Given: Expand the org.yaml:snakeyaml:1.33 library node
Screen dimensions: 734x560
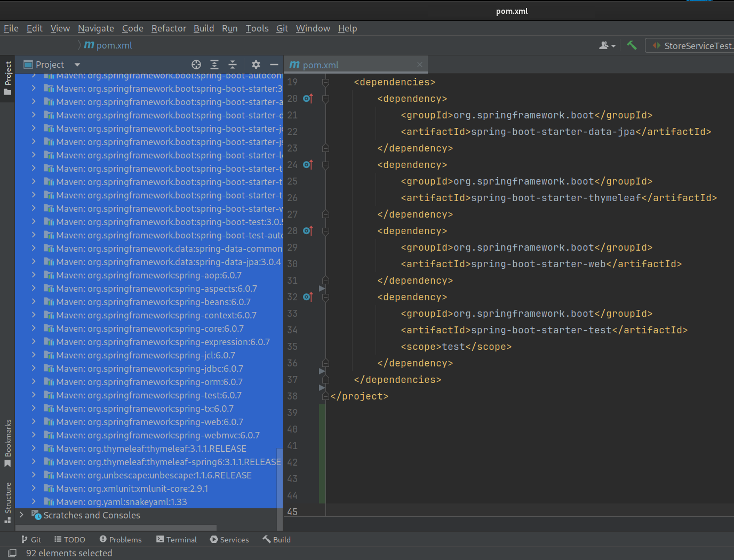Looking at the screenshot, I should point(34,502).
